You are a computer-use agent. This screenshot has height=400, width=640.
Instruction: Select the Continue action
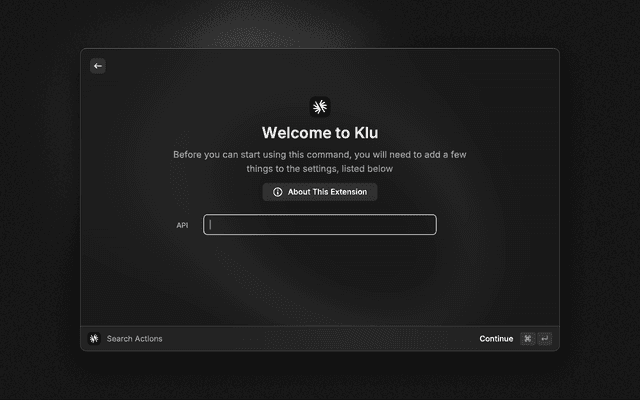[496, 339]
